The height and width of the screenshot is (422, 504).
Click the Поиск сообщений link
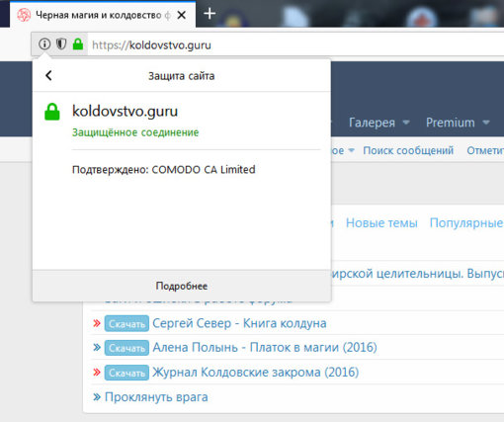click(408, 150)
